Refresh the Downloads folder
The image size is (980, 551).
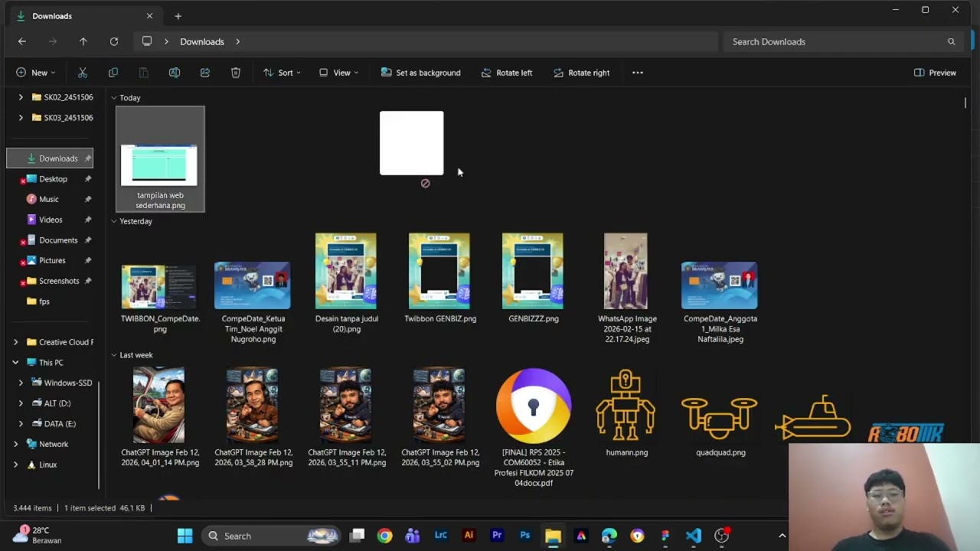coord(113,41)
